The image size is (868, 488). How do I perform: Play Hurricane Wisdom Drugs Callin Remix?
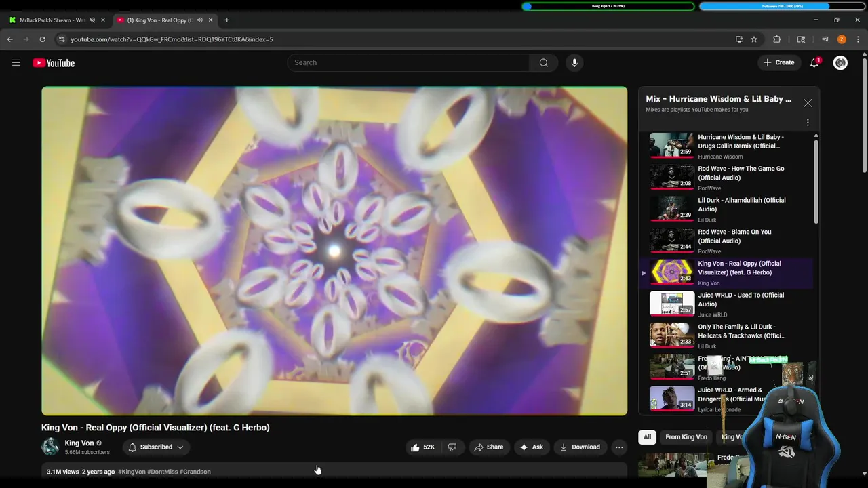coord(726,146)
